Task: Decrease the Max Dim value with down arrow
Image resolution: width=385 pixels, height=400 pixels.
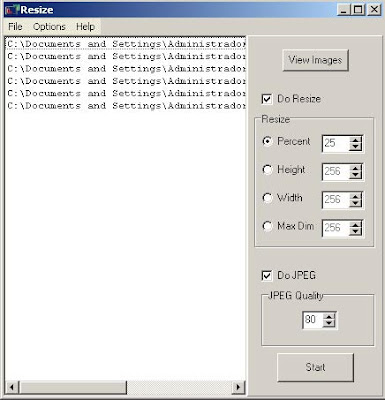Action: click(355, 231)
